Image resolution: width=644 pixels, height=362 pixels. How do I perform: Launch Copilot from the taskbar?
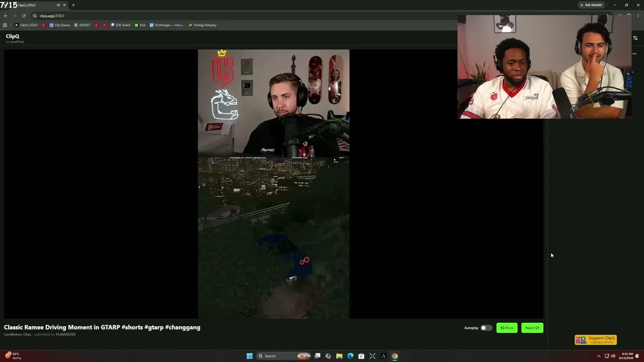pyautogui.click(x=329, y=356)
